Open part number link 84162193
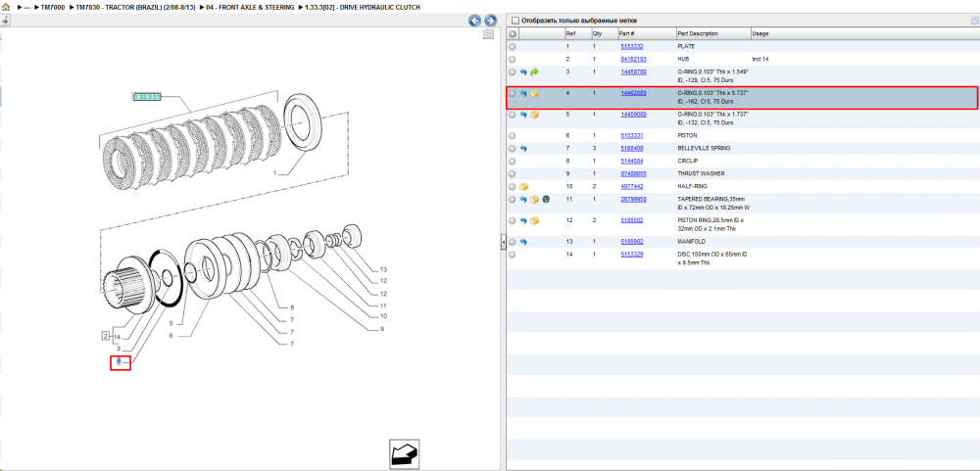The width and height of the screenshot is (980, 471). click(x=633, y=60)
